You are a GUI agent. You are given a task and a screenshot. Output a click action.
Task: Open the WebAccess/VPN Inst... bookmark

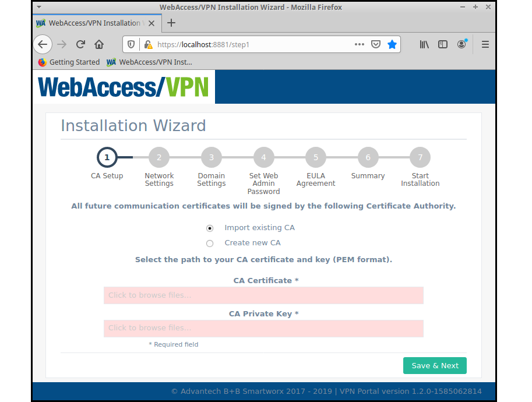149,62
